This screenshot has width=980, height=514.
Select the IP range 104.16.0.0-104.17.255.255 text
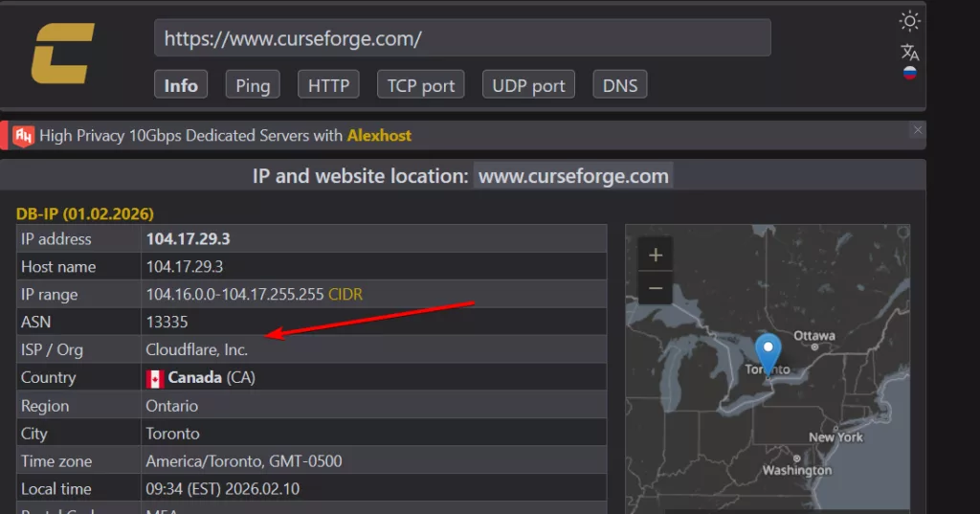pyautogui.click(x=234, y=294)
